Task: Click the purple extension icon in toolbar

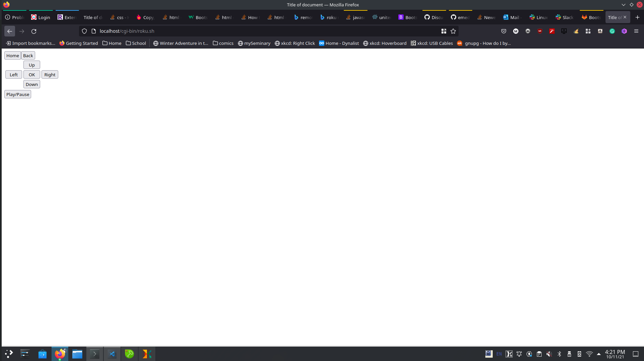Action: 624,31
